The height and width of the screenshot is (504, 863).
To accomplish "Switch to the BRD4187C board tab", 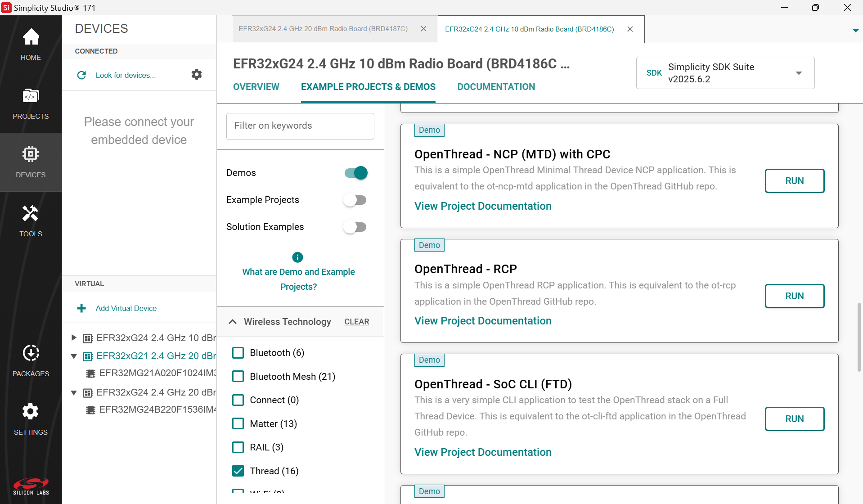I will (323, 29).
